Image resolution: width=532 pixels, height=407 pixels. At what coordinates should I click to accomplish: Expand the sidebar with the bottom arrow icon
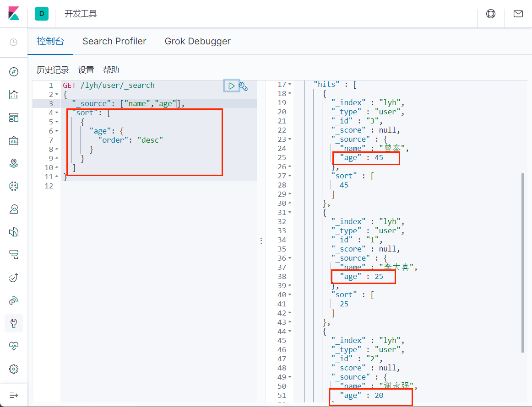point(14,395)
